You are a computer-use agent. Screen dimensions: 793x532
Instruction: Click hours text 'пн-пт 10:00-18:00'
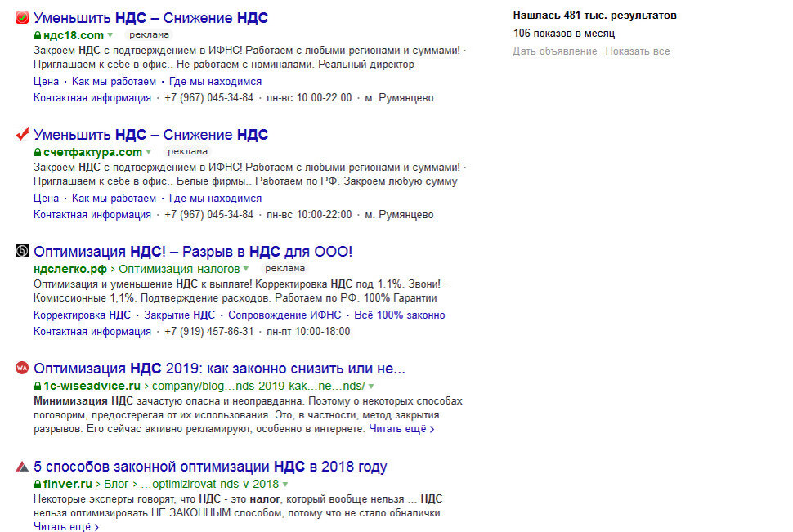coord(308,331)
